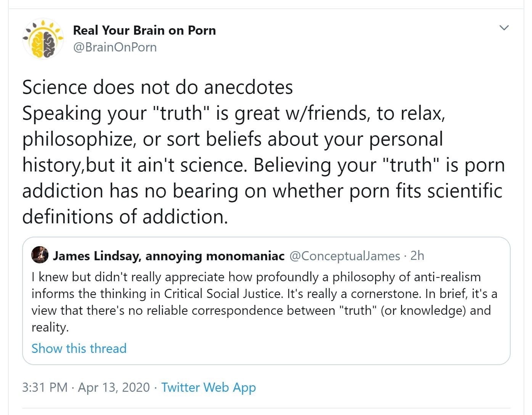The image size is (532, 415).
Task: Click the James Lindsay, annoying monomaniac name
Action: (x=169, y=256)
